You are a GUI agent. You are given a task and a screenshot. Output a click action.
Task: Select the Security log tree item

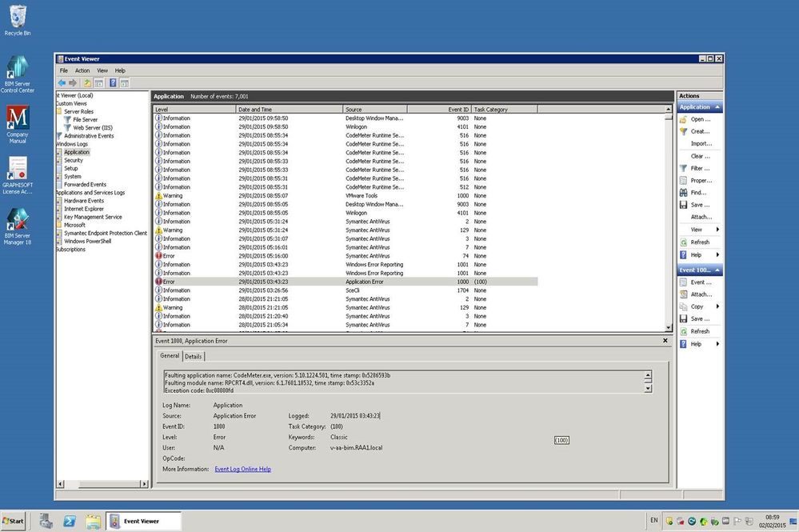click(x=74, y=160)
